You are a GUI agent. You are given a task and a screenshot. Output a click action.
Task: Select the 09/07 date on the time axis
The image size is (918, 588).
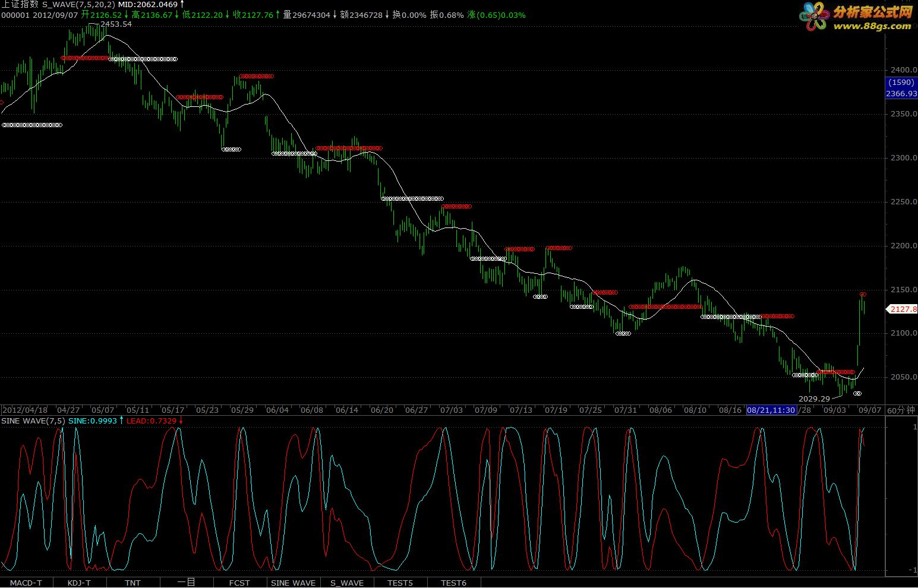(869, 410)
